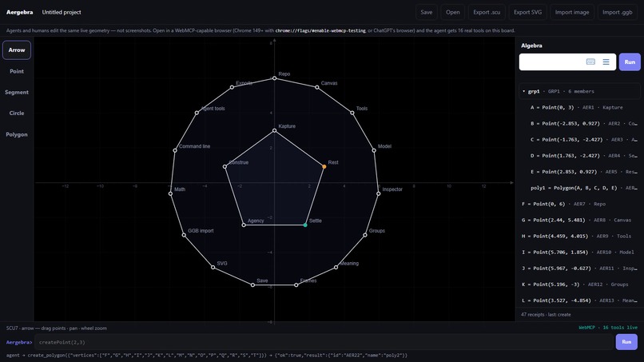Click the Groups vertex point
This screenshot has width=644, height=362.
click(x=364, y=235)
